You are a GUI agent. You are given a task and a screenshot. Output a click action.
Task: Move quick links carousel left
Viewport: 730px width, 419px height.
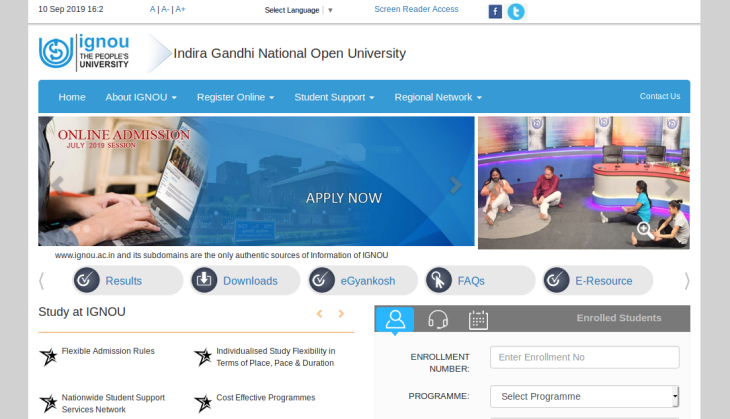[41, 281]
